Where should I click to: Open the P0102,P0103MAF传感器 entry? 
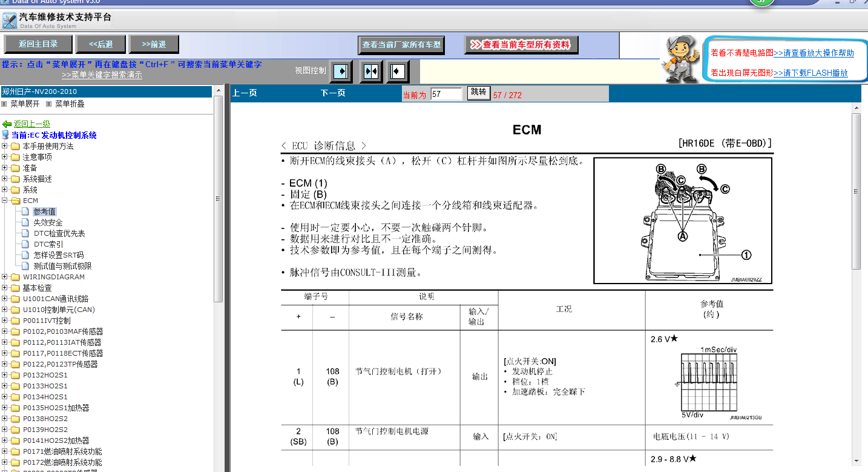pos(63,331)
